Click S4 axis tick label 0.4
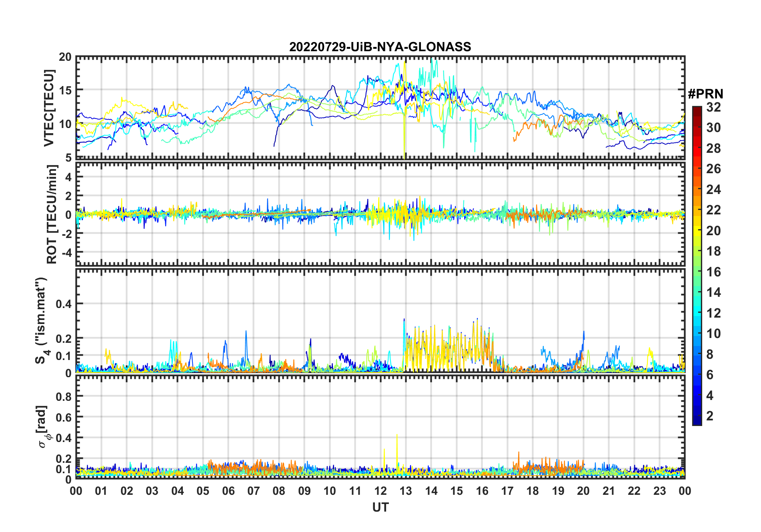The image size is (761, 532). point(64,304)
